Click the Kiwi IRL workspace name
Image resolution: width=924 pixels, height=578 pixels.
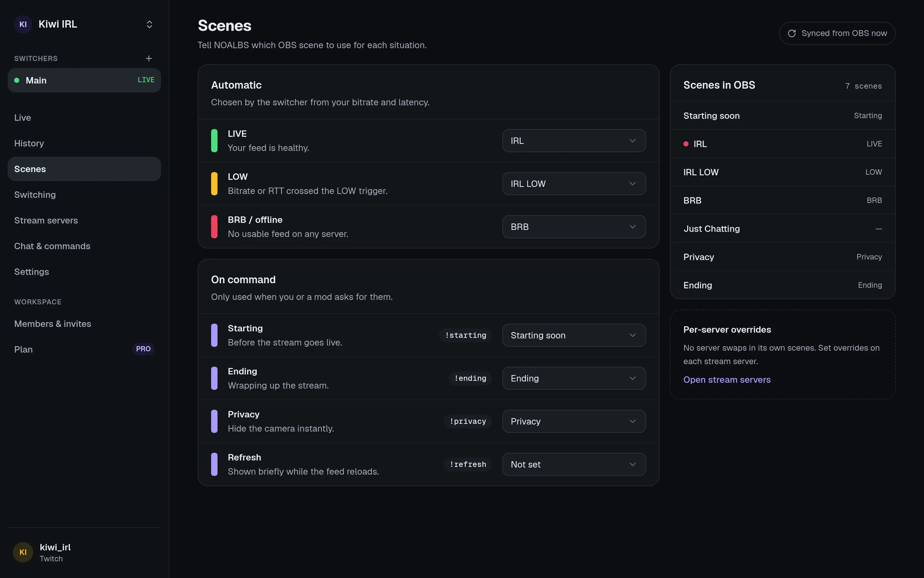[58, 24]
